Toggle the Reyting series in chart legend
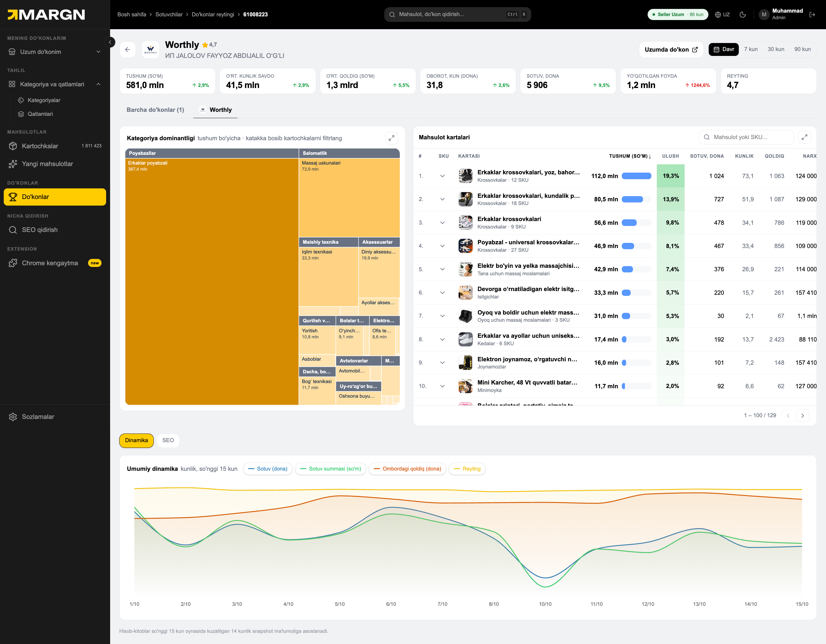Image resolution: width=826 pixels, height=644 pixels. [x=467, y=469]
